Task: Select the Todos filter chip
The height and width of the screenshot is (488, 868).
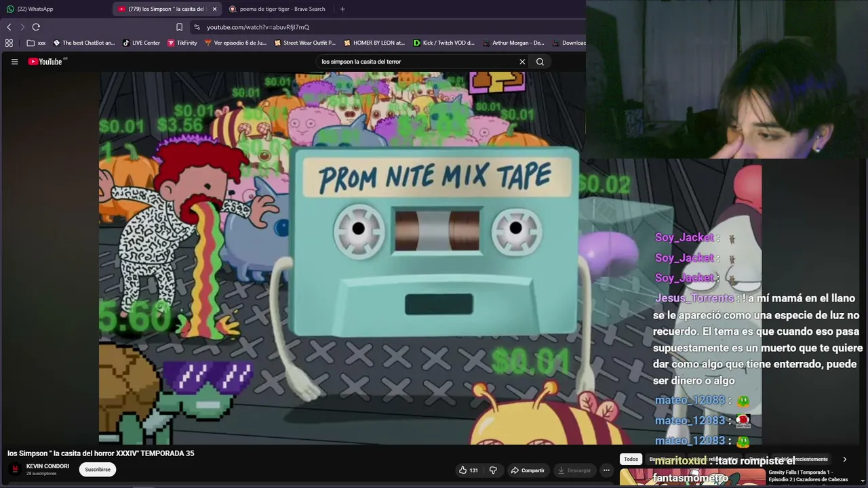Action: (x=631, y=460)
